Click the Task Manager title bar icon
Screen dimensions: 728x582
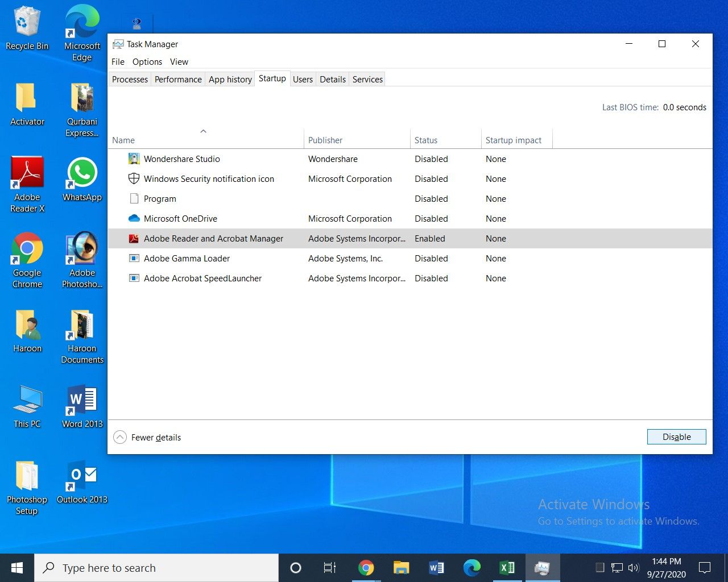(118, 44)
